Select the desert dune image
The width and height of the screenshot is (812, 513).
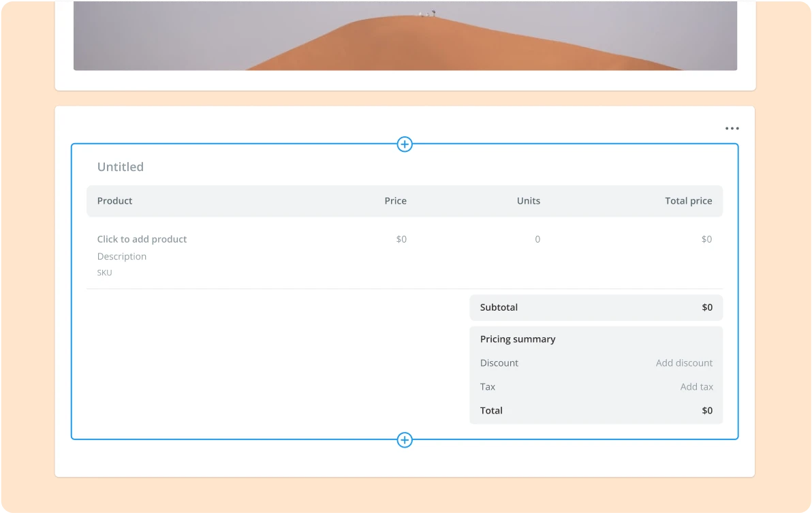click(405, 35)
